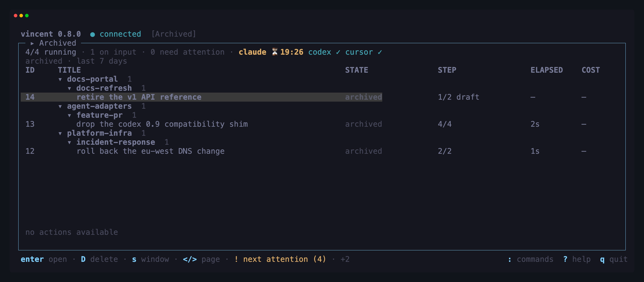The width and height of the screenshot is (644, 282).
Task: Collapse the docs-portal group triangle
Action: coord(60,79)
